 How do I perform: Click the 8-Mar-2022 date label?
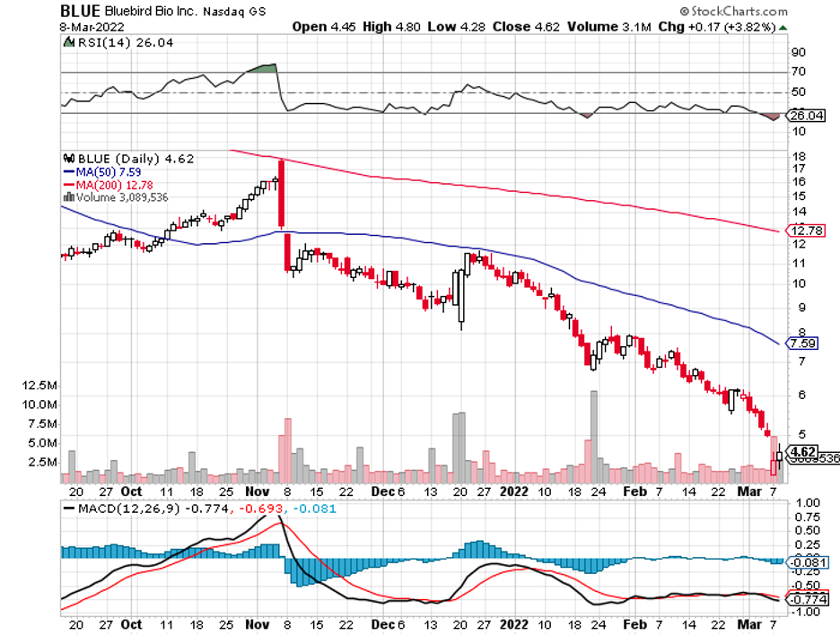[89, 27]
